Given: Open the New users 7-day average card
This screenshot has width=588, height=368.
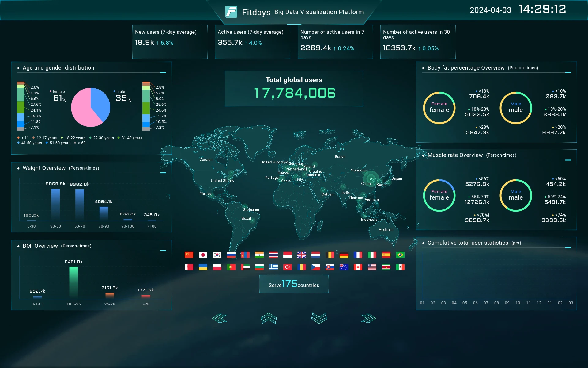Looking at the screenshot, I should (x=170, y=41).
